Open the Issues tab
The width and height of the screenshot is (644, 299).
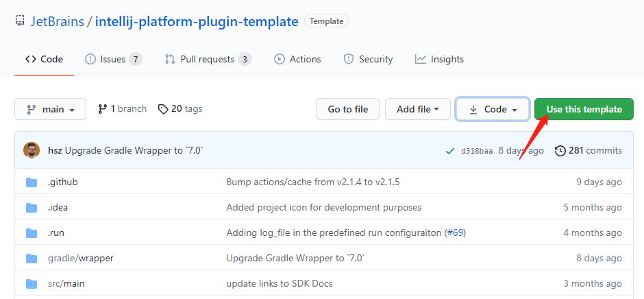(113, 59)
